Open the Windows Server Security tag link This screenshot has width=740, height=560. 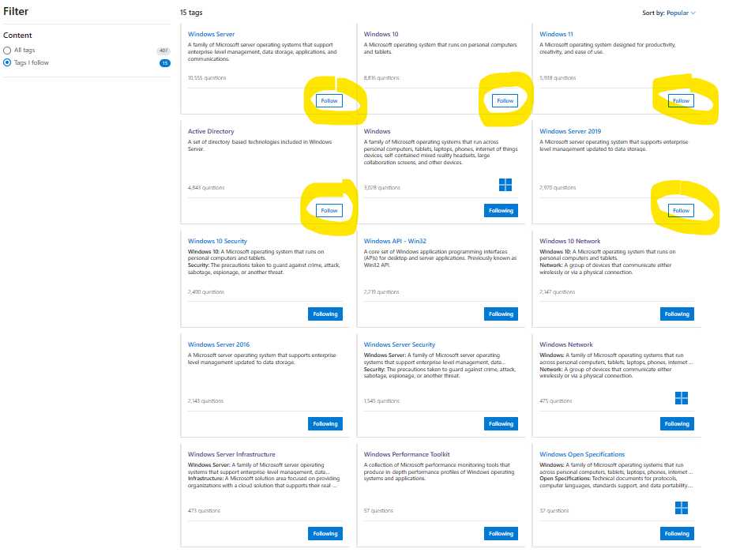[400, 344]
